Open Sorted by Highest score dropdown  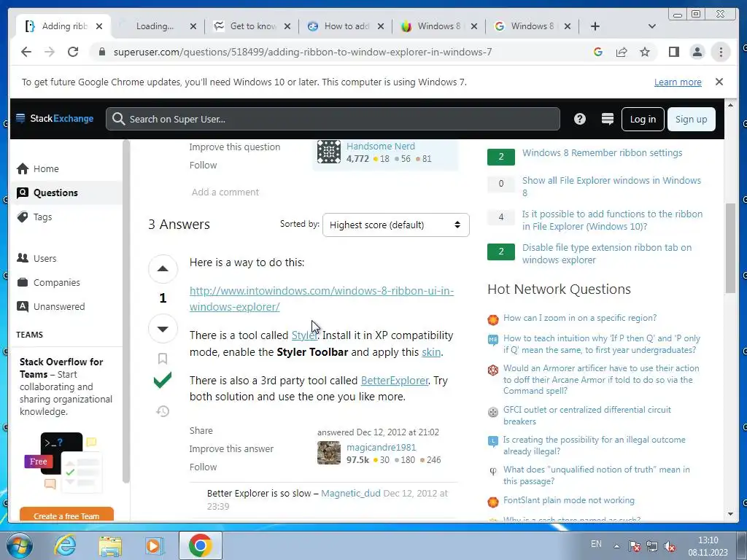click(x=396, y=225)
